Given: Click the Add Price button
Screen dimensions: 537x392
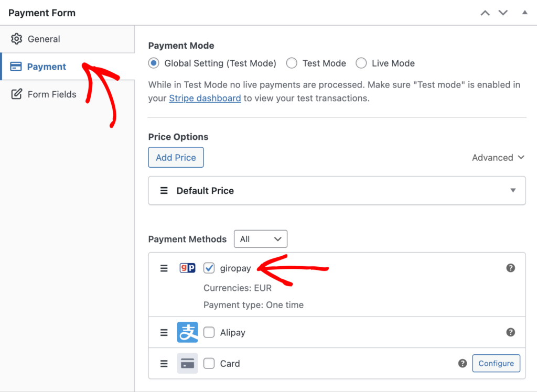Looking at the screenshot, I should coord(176,157).
